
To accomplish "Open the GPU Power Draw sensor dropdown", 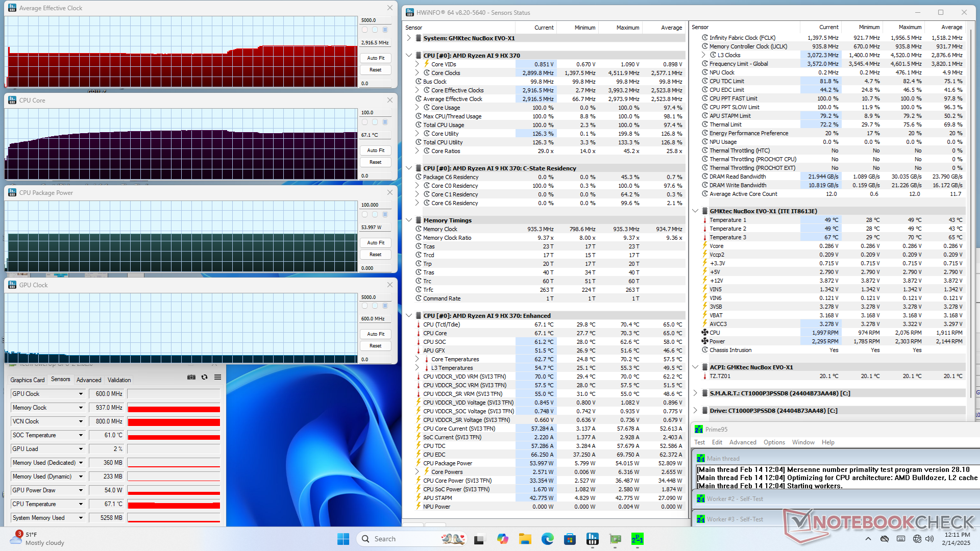I will (x=81, y=490).
